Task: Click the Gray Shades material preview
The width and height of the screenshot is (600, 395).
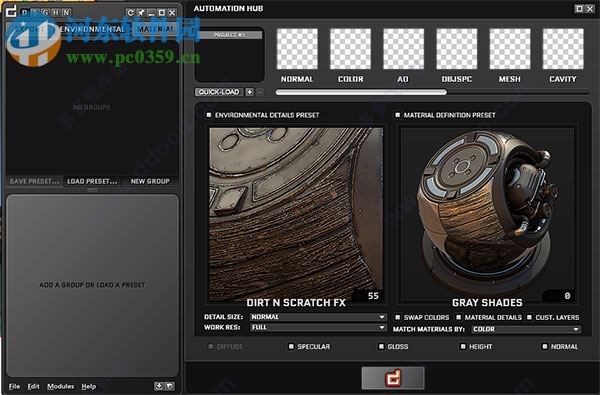Action: [487, 214]
